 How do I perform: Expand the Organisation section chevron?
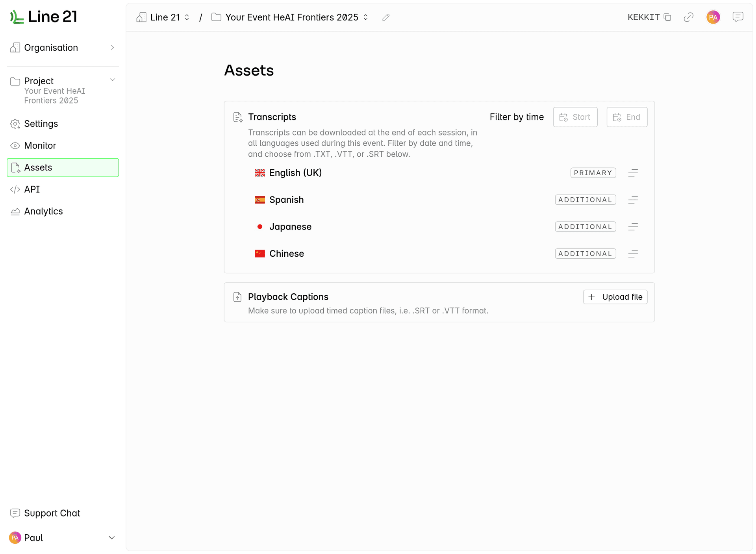[x=112, y=48]
